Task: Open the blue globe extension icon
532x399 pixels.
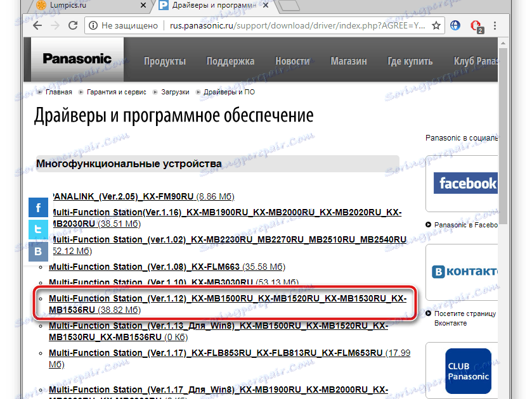Action: pos(455,25)
